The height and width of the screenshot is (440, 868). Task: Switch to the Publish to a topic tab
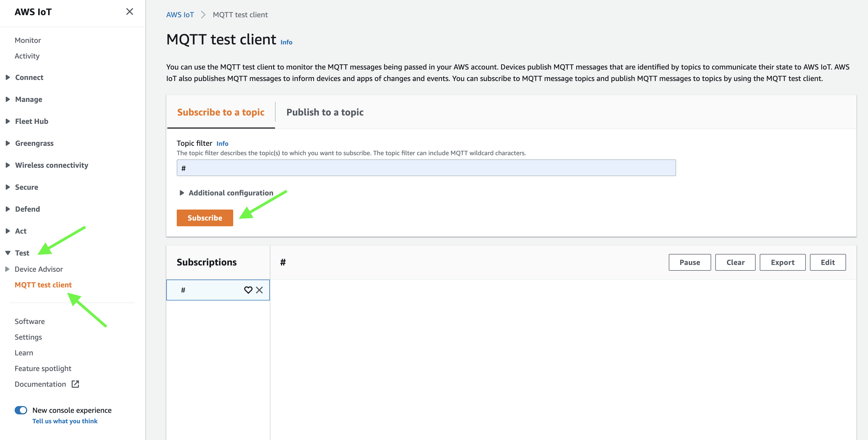(x=324, y=112)
